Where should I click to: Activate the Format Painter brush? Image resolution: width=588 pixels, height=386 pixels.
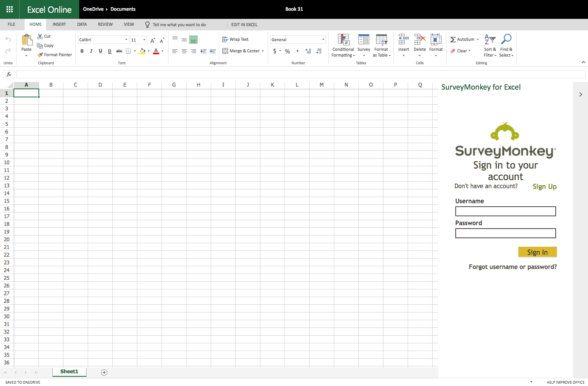point(40,55)
